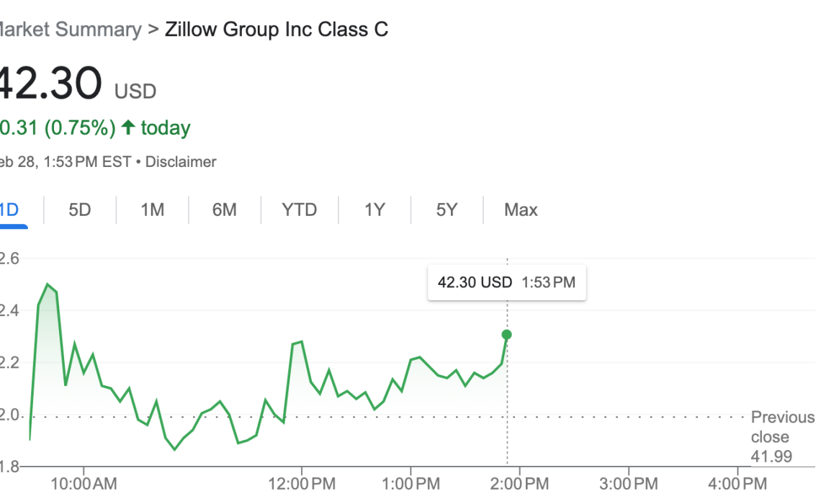Select the 1D chart range tab
This screenshot has height=504, width=821.
tap(10, 210)
